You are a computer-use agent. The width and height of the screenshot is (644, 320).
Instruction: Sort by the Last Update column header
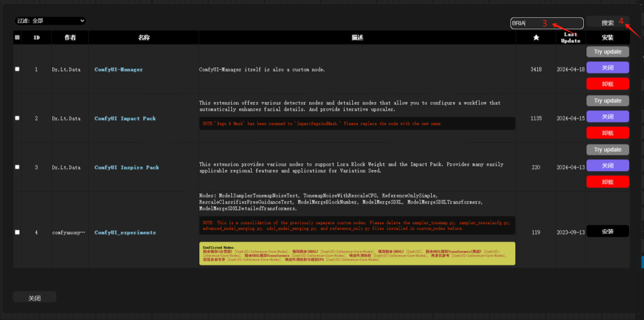coord(571,38)
